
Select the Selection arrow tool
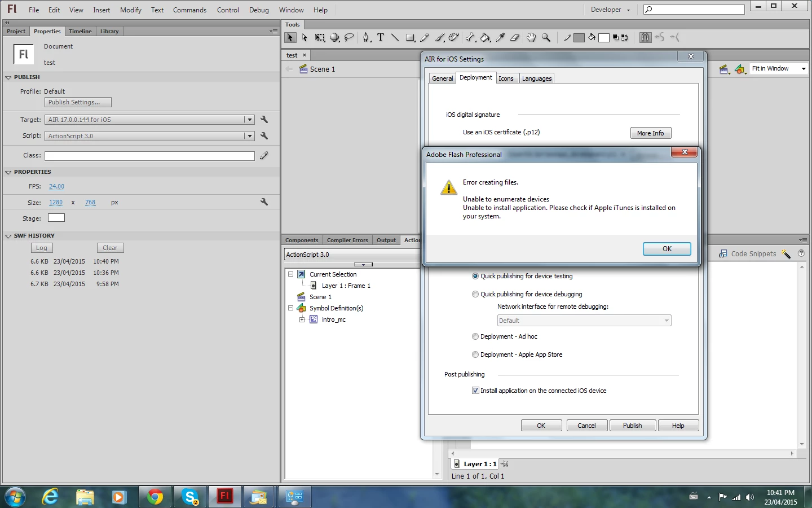pyautogui.click(x=290, y=38)
